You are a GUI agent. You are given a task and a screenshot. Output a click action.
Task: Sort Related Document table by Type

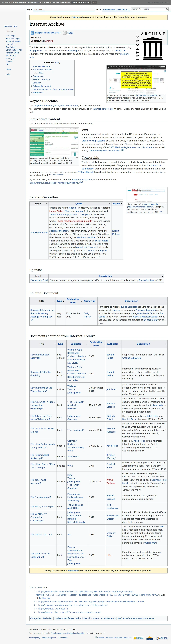[60, 301]
